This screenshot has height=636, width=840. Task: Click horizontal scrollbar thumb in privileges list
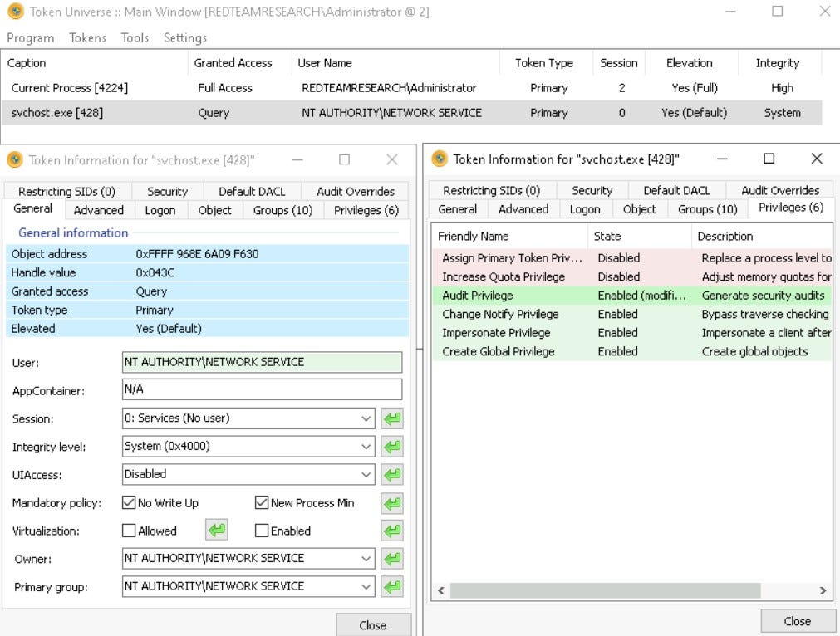click(x=606, y=590)
